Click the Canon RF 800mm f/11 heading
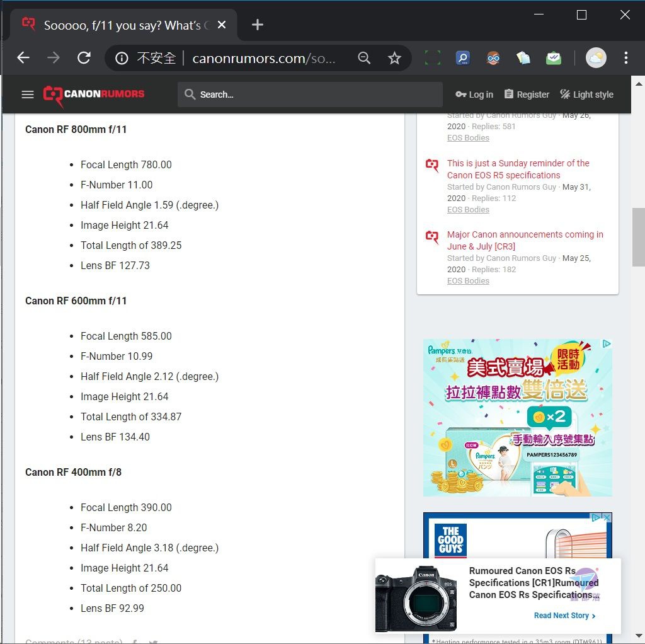The height and width of the screenshot is (644, 645). tap(76, 130)
